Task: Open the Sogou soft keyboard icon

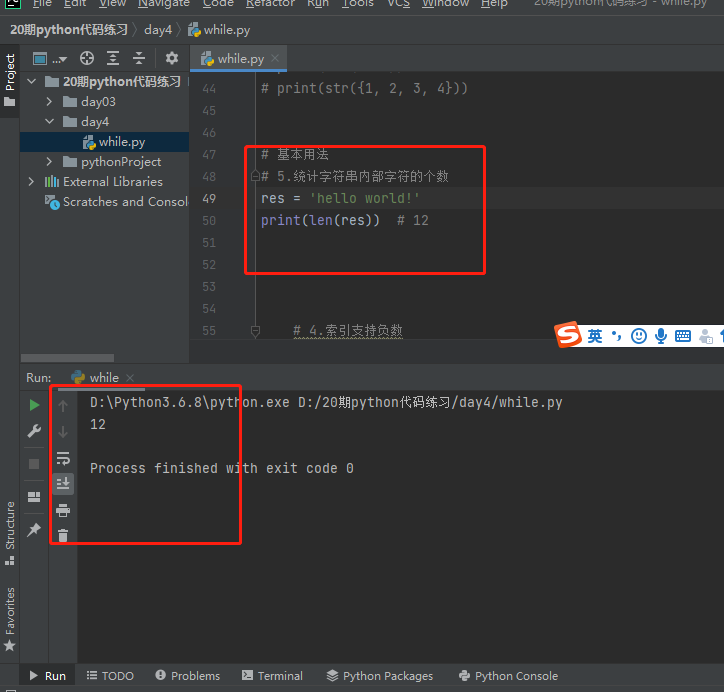Action: [x=683, y=336]
